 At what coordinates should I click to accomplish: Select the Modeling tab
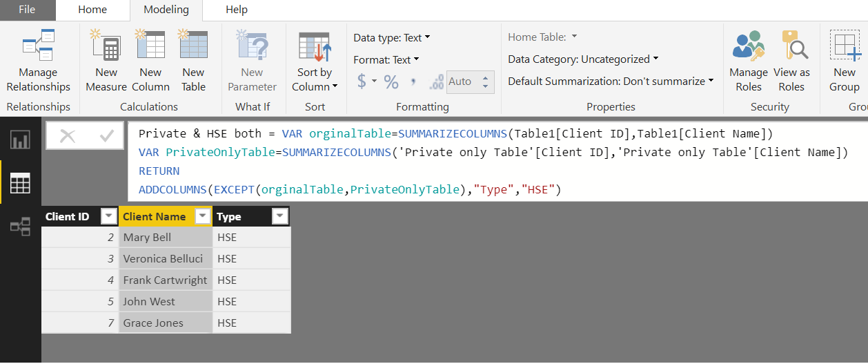[166, 10]
